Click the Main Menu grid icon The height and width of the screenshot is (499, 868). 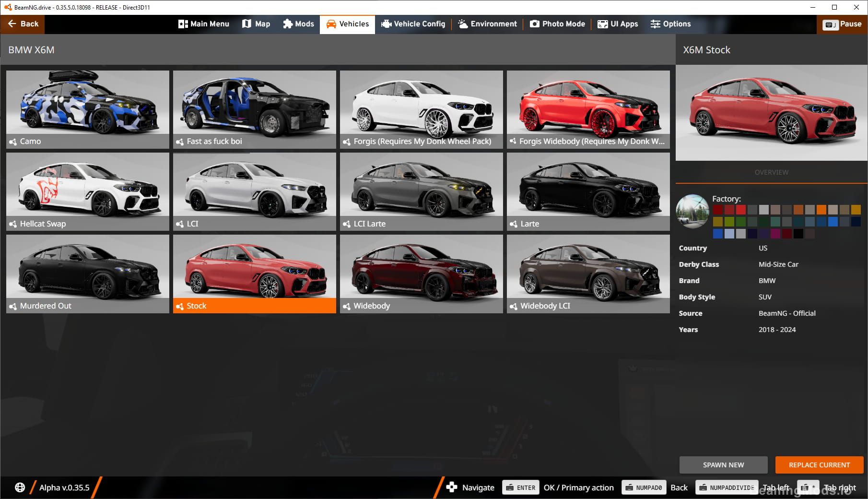point(183,24)
